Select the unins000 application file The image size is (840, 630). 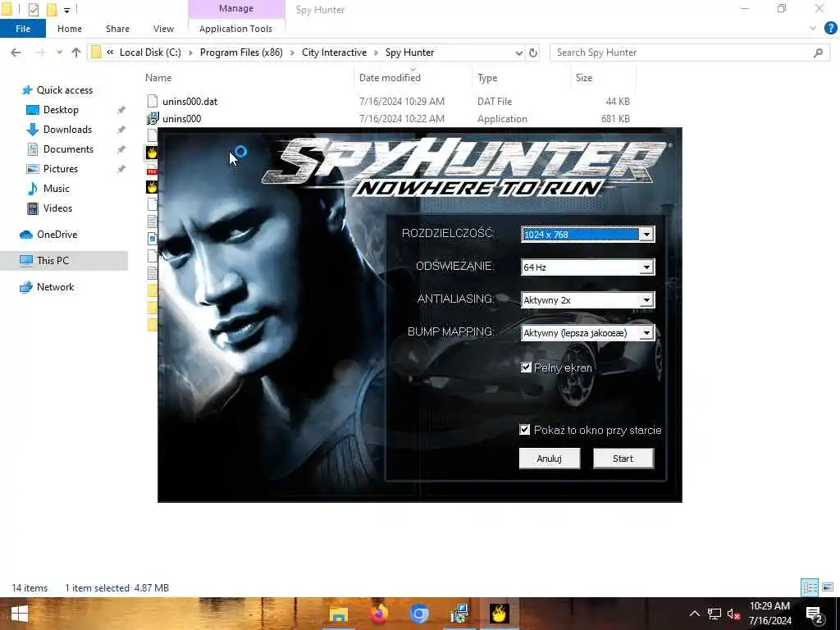[x=181, y=118]
